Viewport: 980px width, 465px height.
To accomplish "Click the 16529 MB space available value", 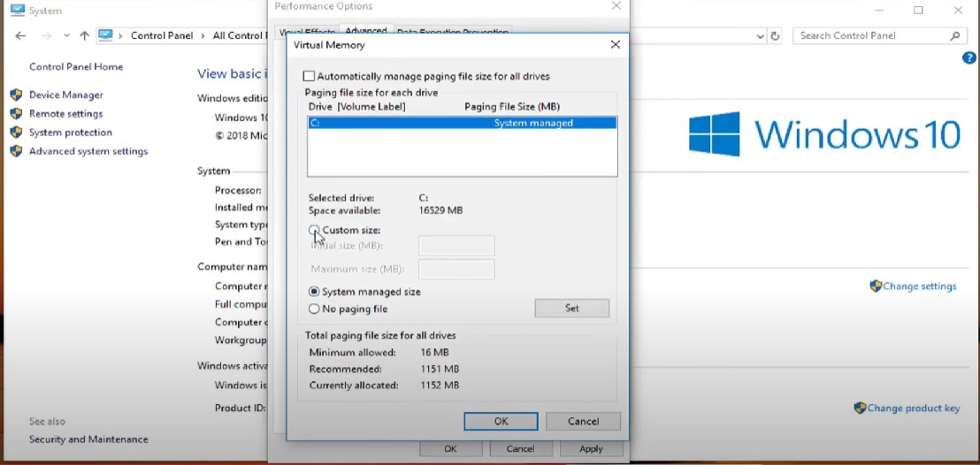I will 440,210.
